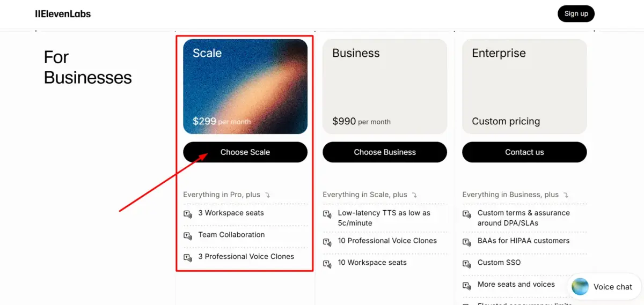The image size is (644, 305).
Task: Expand arrow next to Everything in Scale, plus
Action: [414, 195]
